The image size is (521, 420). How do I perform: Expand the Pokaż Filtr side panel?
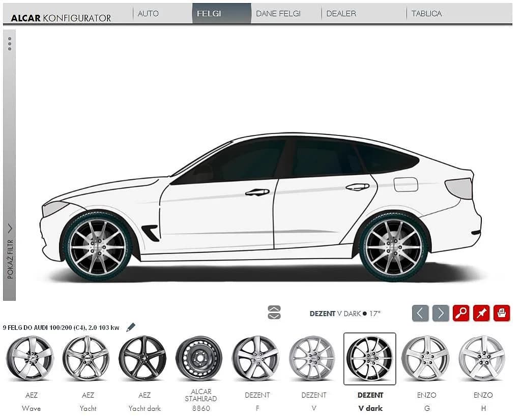coord(9,229)
